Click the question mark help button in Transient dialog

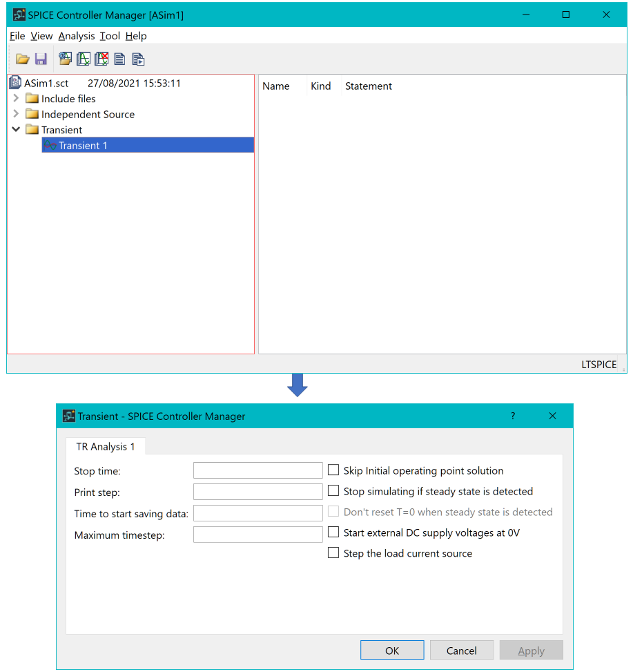[x=513, y=416]
